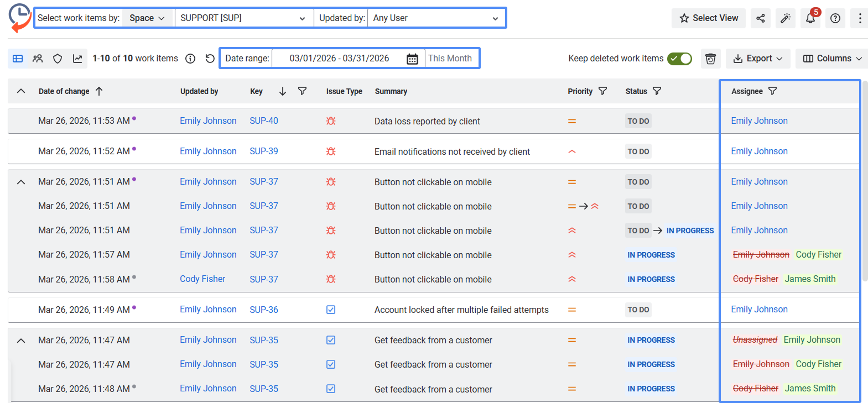
Task: Open the help question mark icon
Action: click(x=835, y=18)
